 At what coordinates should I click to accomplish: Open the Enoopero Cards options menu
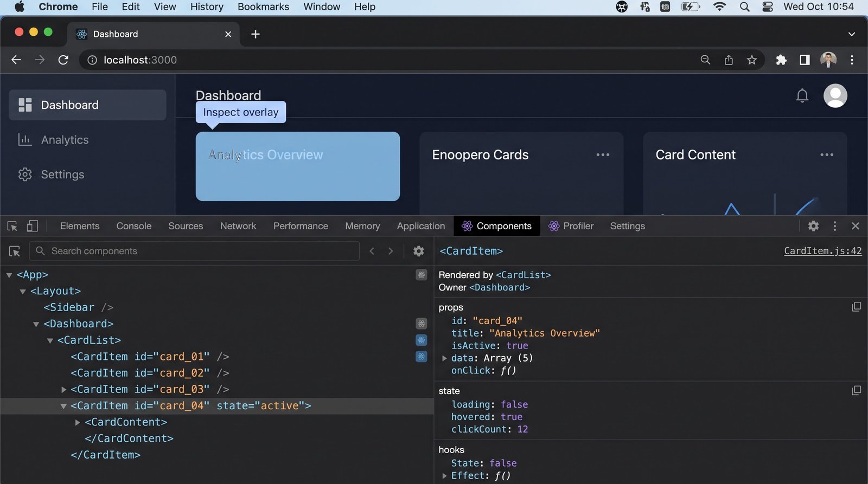tap(603, 155)
